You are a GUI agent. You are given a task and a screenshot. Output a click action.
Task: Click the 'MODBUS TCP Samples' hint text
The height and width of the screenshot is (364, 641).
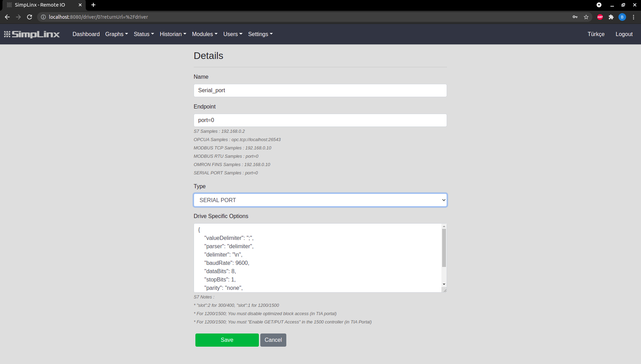coord(233,148)
